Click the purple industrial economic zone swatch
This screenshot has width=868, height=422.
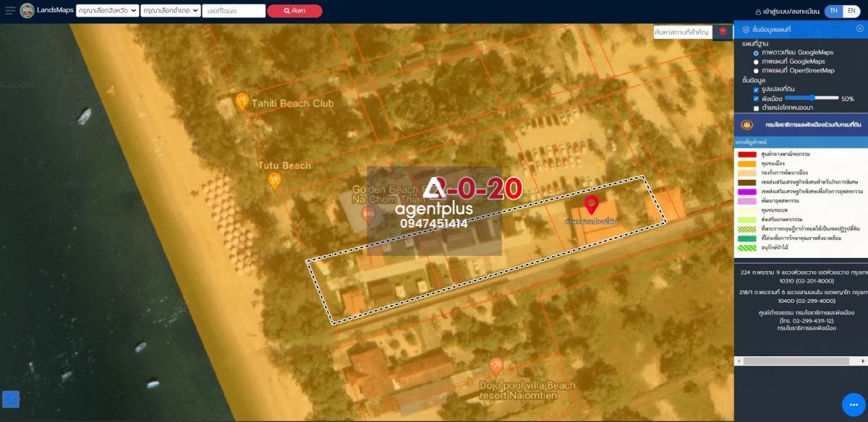coord(746,191)
